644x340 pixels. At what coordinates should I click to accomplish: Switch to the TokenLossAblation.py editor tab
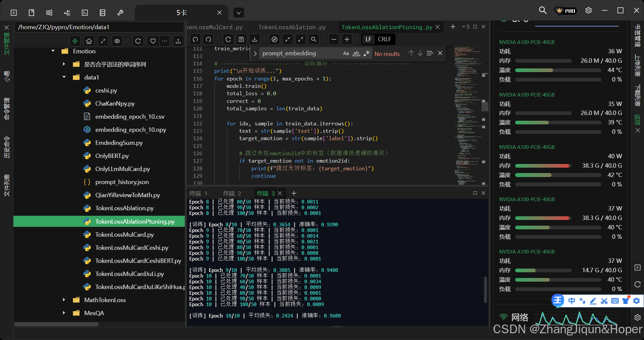coord(292,27)
